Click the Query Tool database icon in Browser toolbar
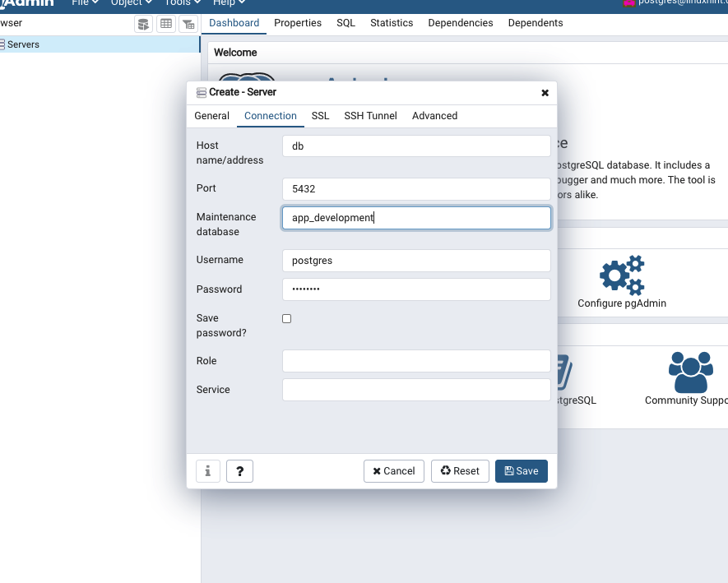The image size is (728, 583). click(143, 24)
